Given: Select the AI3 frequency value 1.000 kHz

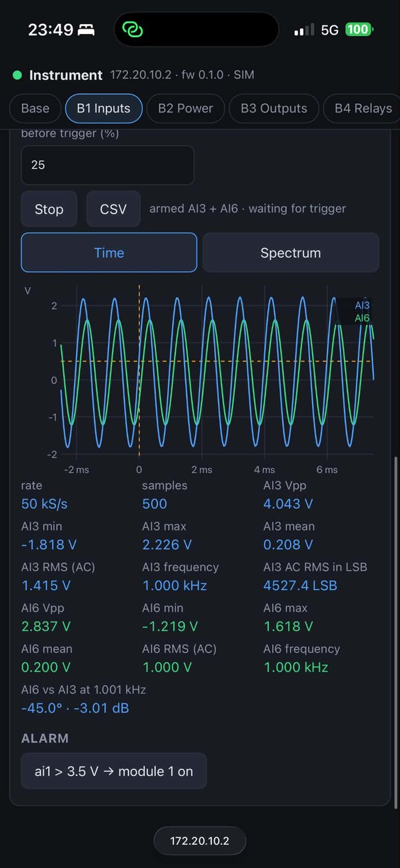Looking at the screenshot, I should click(x=175, y=586).
